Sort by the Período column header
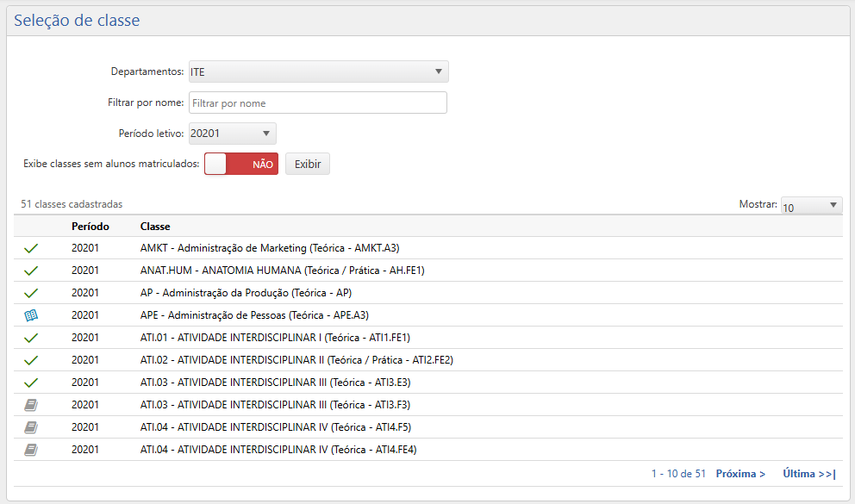855x504 pixels. point(90,227)
